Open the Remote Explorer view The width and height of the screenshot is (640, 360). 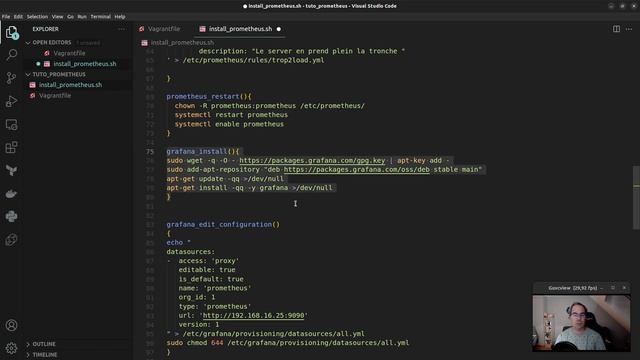click(x=11, y=124)
